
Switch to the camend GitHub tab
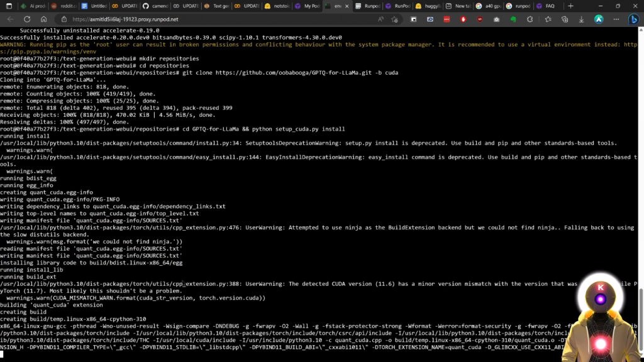click(x=155, y=6)
